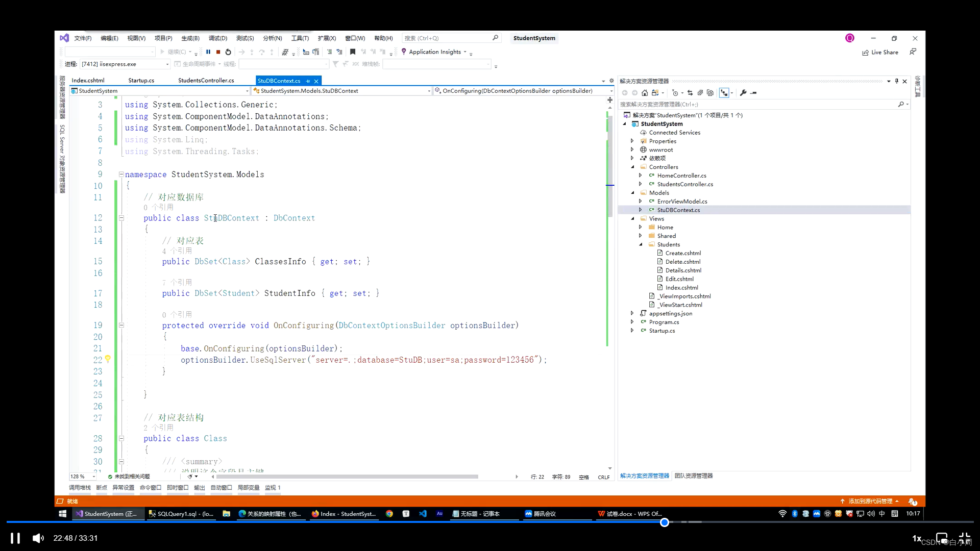Click the Break All pause debug icon
The width and height of the screenshot is (980, 551).
point(208,52)
